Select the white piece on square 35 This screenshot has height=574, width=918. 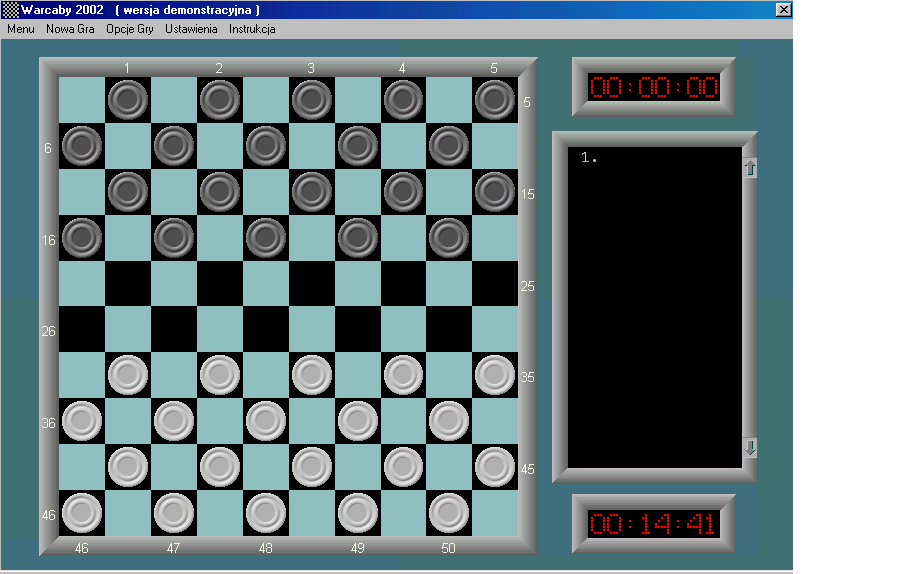pyautogui.click(x=495, y=375)
